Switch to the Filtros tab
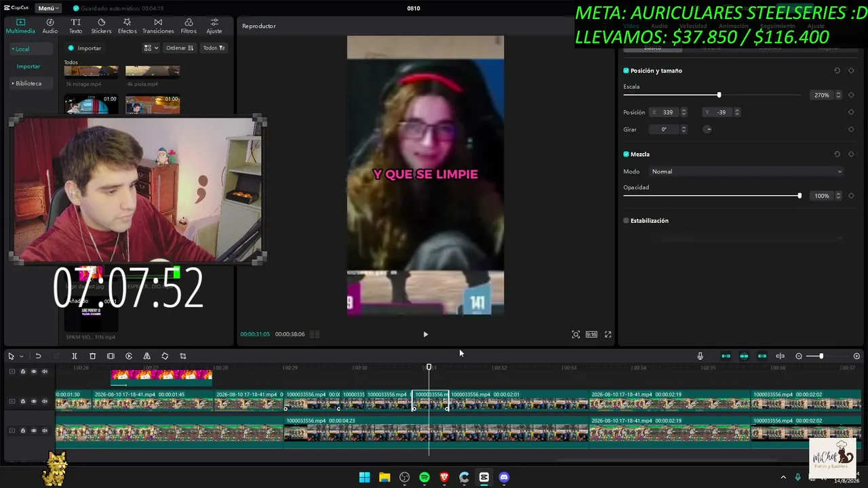868x488 pixels. click(189, 26)
